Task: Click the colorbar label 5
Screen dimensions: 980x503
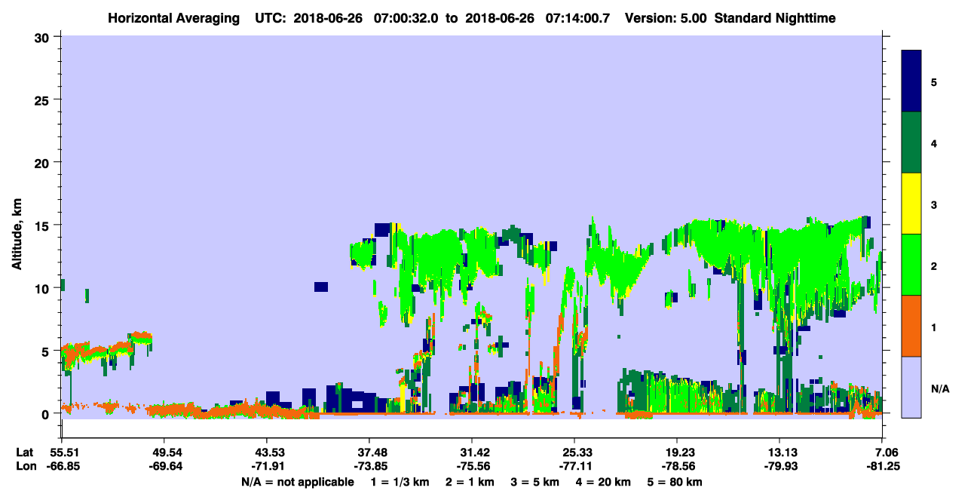Action: [x=934, y=81]
